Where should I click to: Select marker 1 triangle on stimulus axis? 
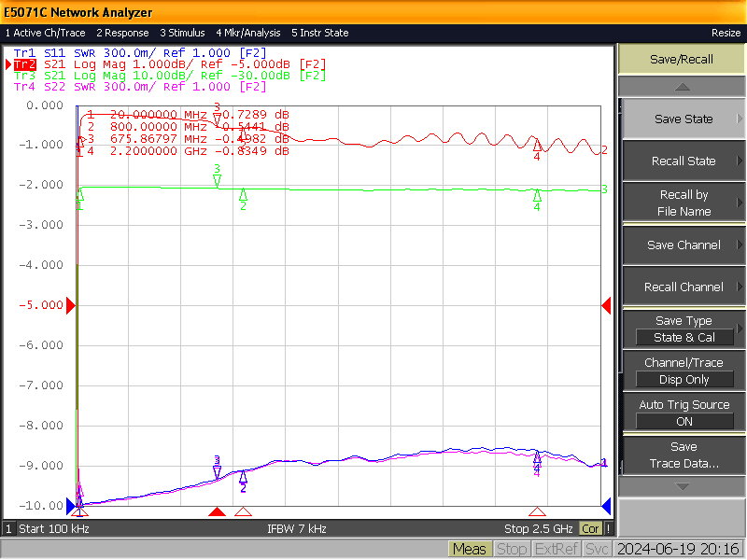click(79, 511)
